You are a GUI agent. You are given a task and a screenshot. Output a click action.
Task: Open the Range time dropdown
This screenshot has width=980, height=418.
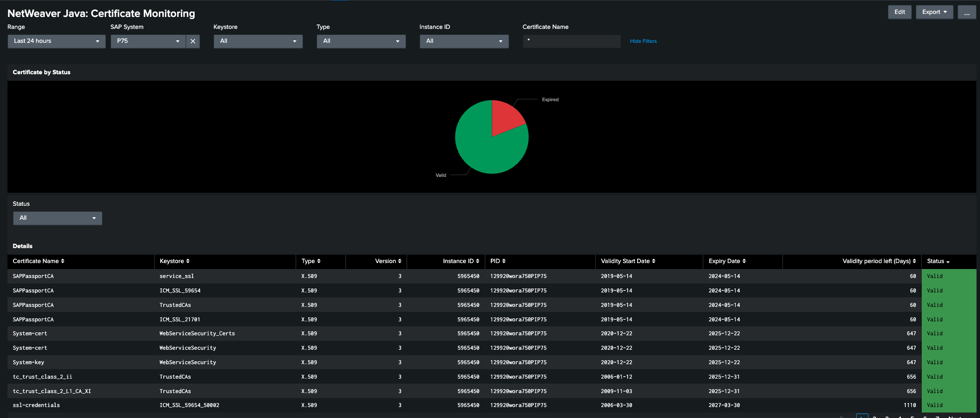point(56,41)
